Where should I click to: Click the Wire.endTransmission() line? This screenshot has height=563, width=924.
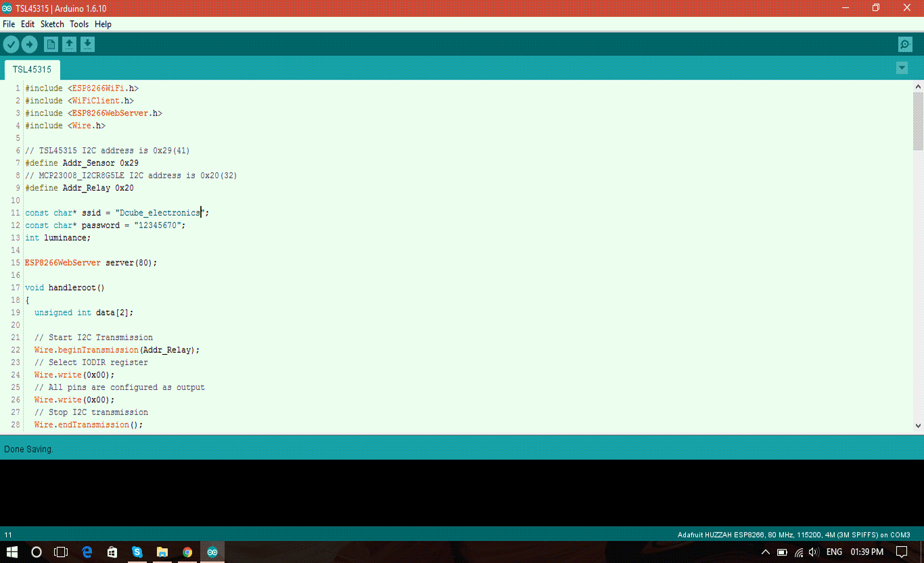click(89, 425)
